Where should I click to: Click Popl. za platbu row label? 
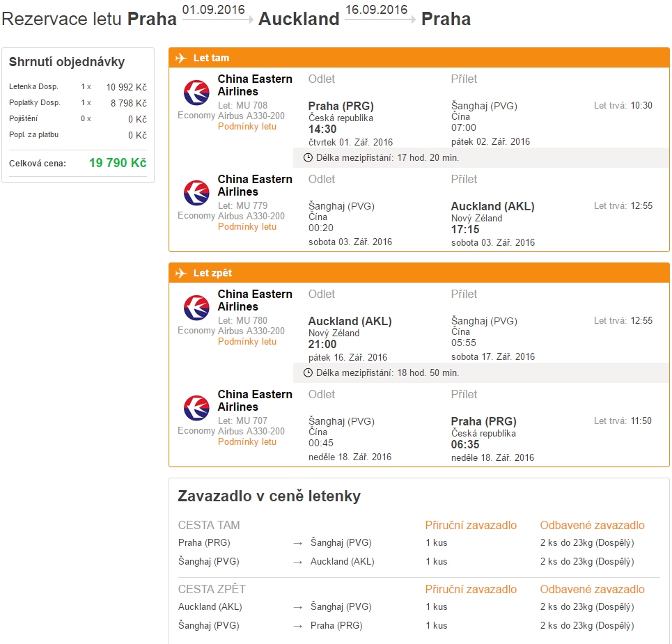tap(34, 134)
